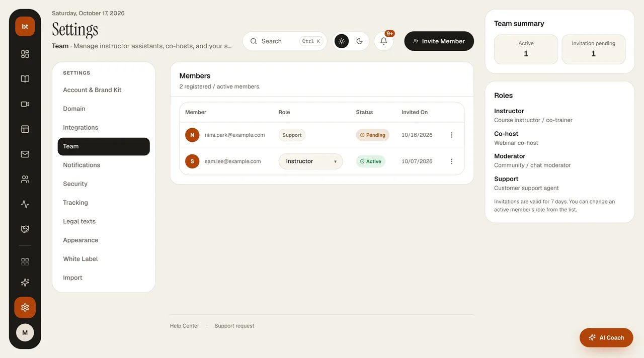Click sam.lee@example.com email
This screenshot has height=358, width=644.
click(233, 161)
